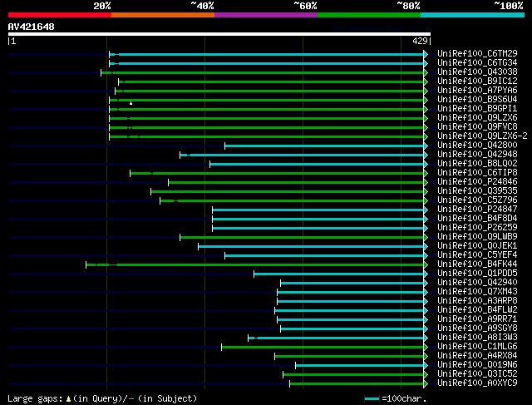Select the UniRef100_Q39535 label
This screenshot has width=532, height=405.
[x=477, y=191]
